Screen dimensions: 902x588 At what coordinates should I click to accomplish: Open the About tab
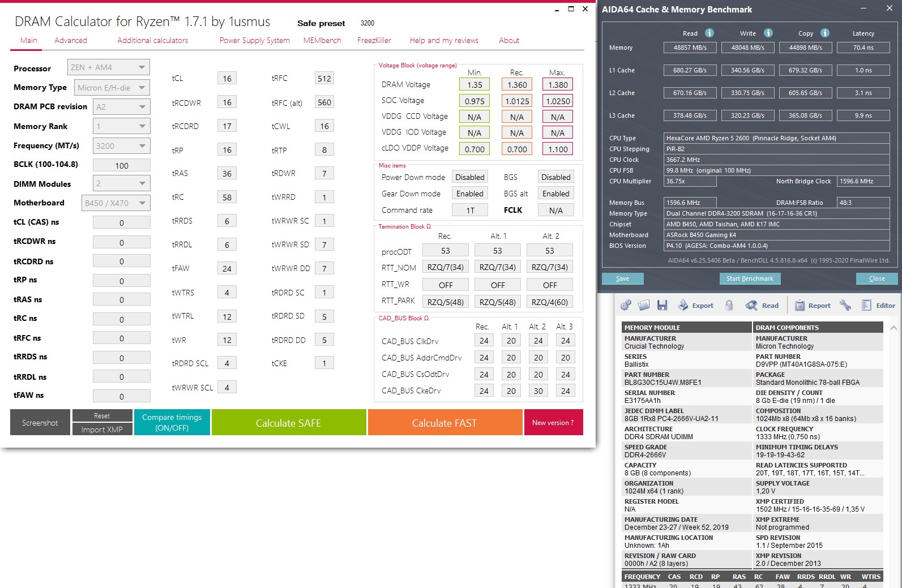(509, 40)
